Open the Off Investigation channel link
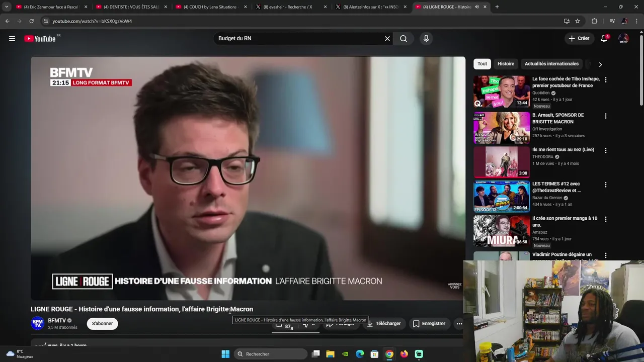 click(547, 129)
